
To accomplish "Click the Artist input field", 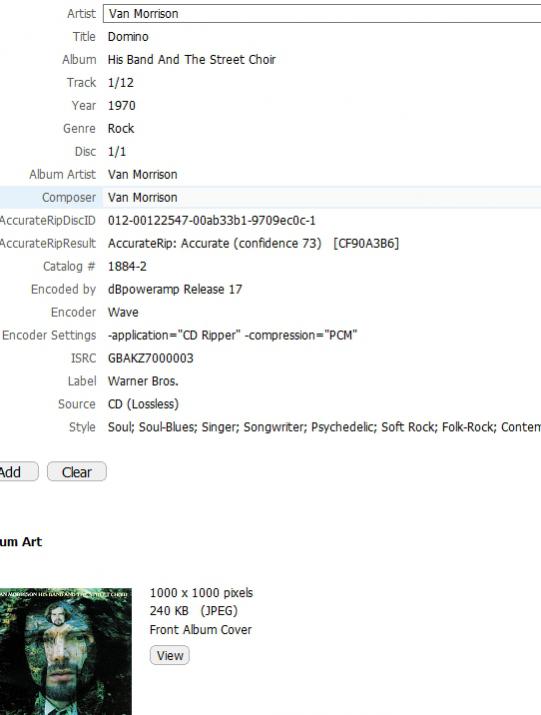I will (x=322, y=14).
